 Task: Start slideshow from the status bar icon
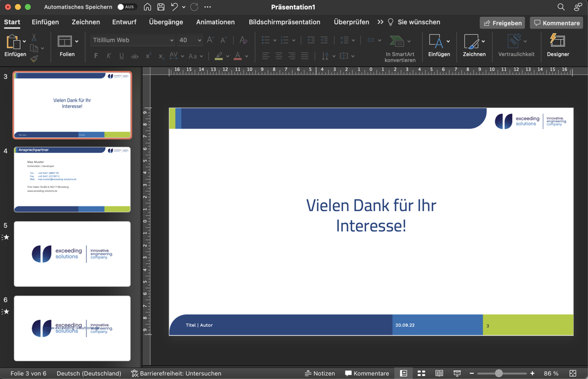(x=457, y=373)
